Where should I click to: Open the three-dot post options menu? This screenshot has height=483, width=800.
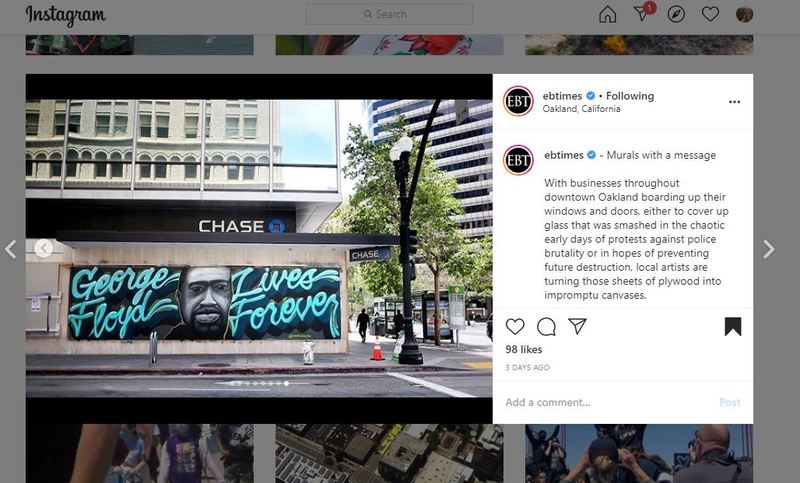pos(734,102)
